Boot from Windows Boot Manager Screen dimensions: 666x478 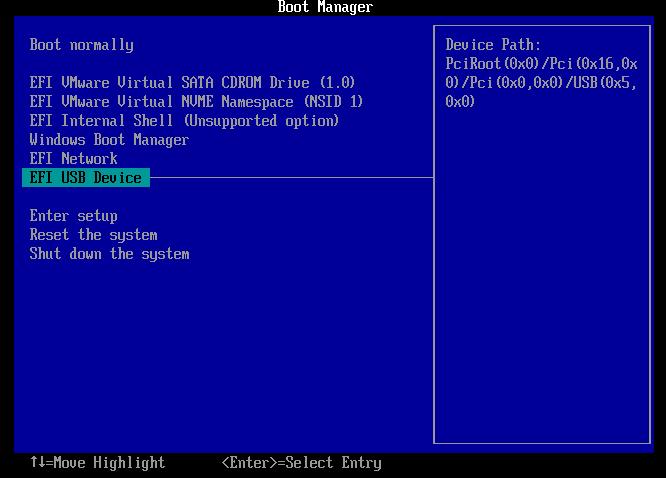pos(109,140)
